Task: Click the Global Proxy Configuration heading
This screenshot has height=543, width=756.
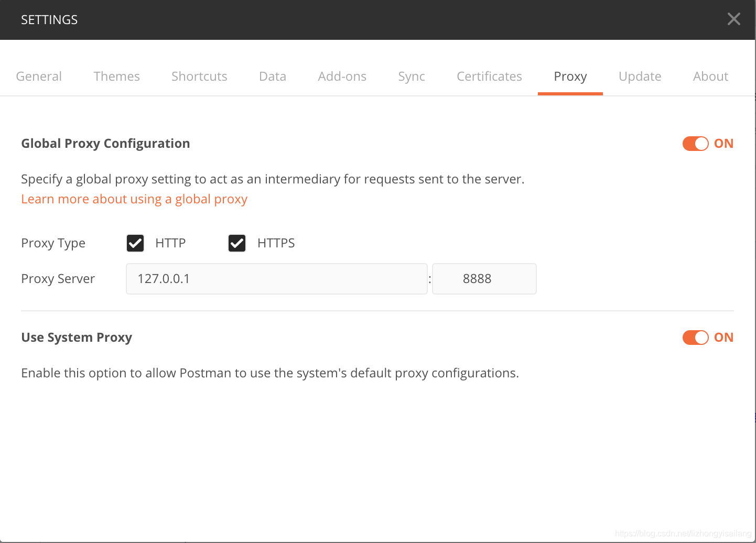Action: pos(105,144)
